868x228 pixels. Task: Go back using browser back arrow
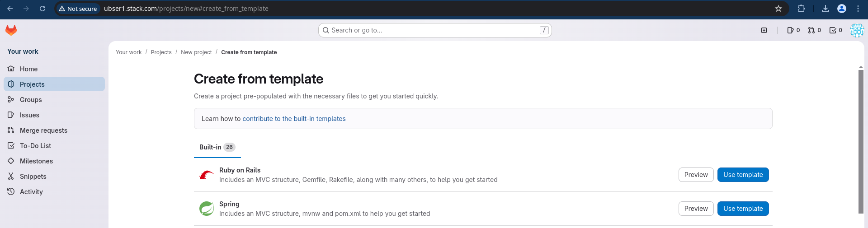10,9
